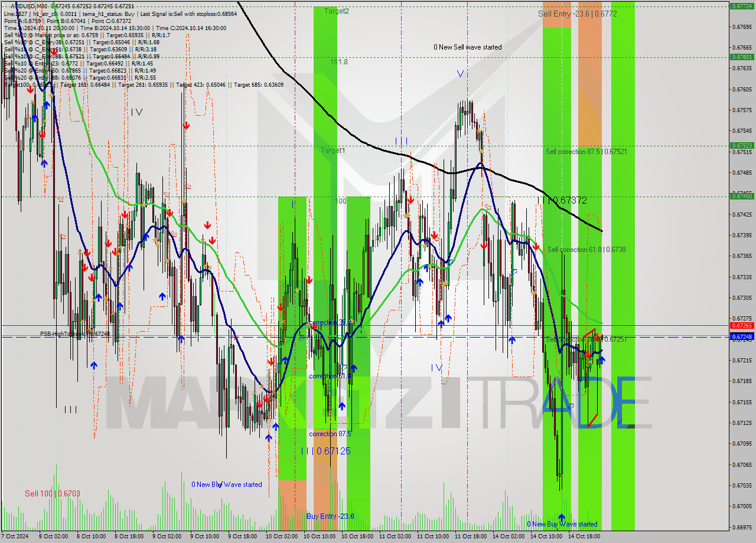Click the red 0.67265 price tag
Screen dimensions: 756x543
coord(741,325)
